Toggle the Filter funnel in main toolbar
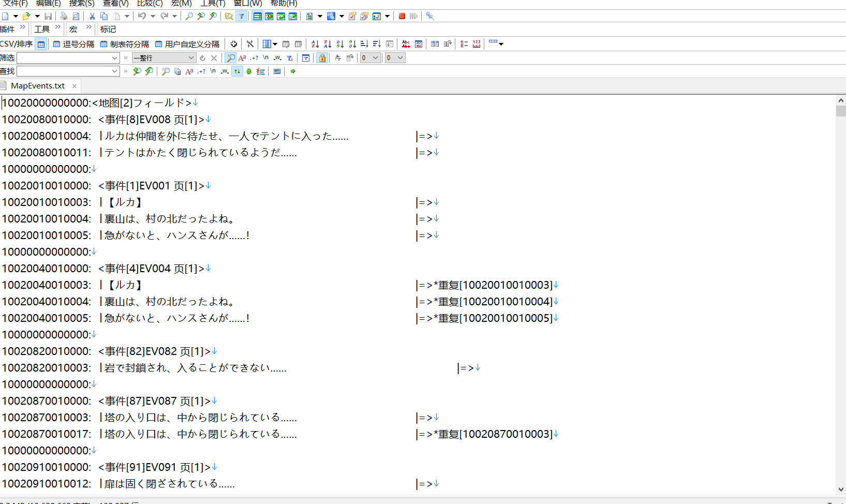Image resolution: width=846 pixels, height=504 pixels. point(241,16)
